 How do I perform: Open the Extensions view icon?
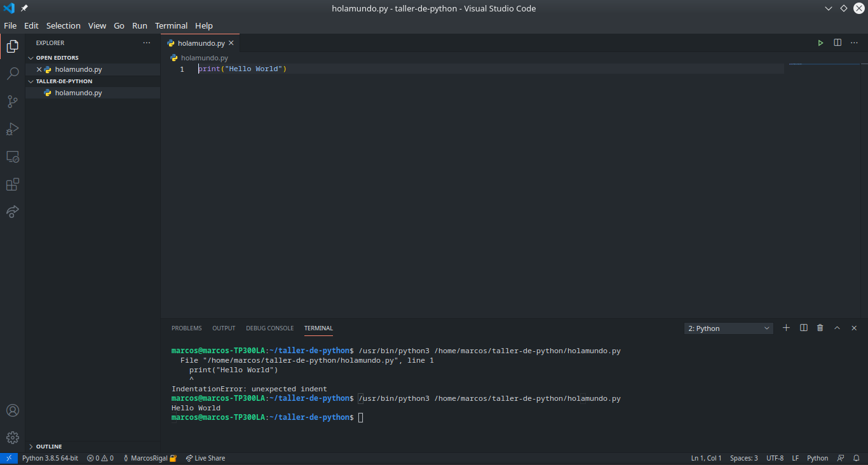tap(13, 184)
